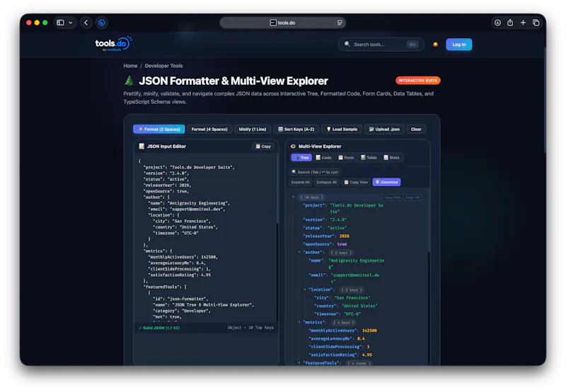Open a new tab with plus icon

(x=523, y=23)
